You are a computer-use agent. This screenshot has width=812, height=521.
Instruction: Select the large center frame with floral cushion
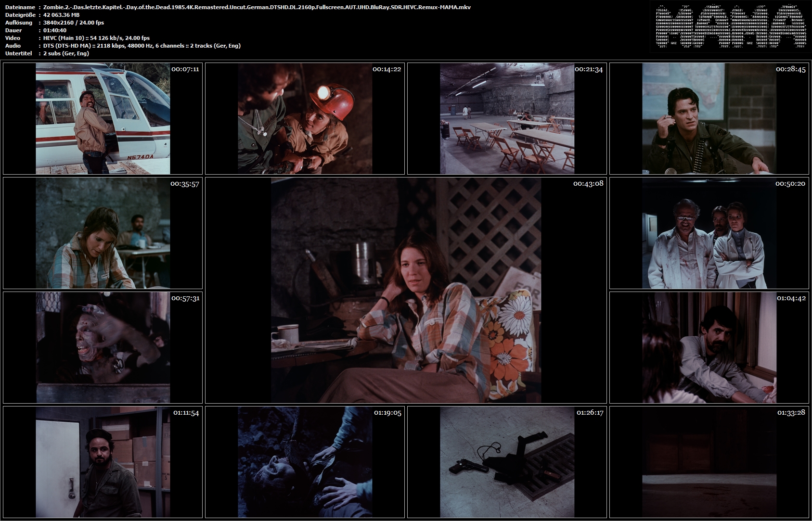(406, 290)
